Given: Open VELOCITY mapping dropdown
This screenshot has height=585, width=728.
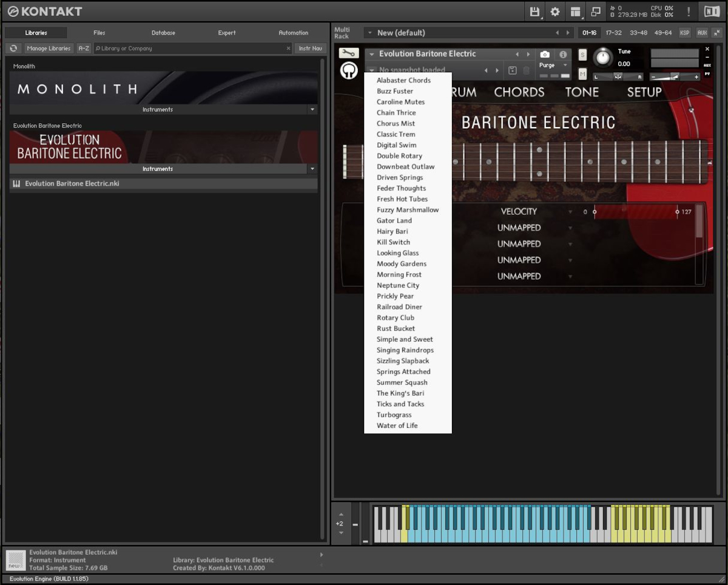Looking at the screenshot, I should click(x=570, y=212).
